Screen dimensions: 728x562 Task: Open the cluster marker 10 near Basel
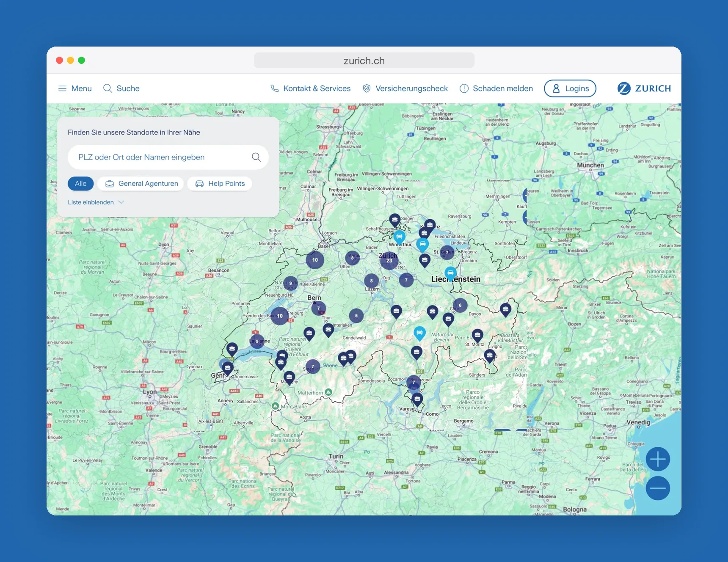315,260
